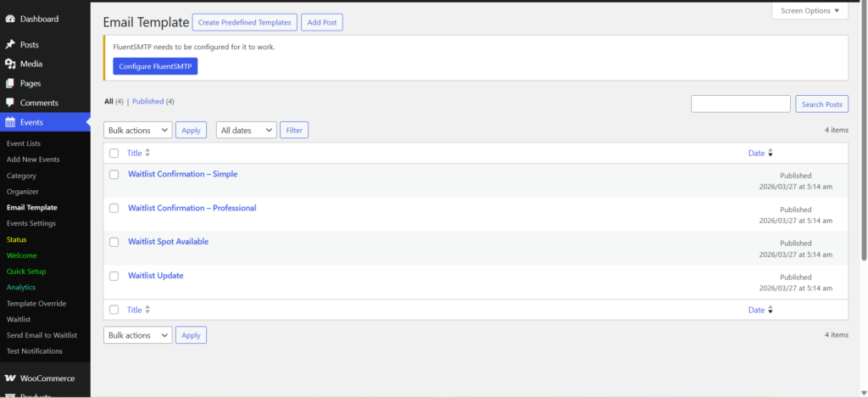Show the All (4) filter view
The width and height of the screenshot is (868, 398).
[x=114, y=102]
